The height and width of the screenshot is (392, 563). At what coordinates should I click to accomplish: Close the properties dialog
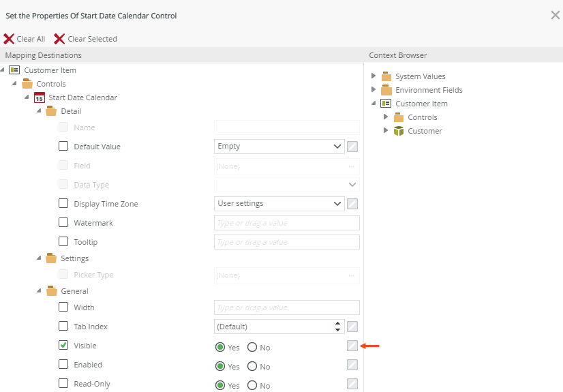pos(555,15)
